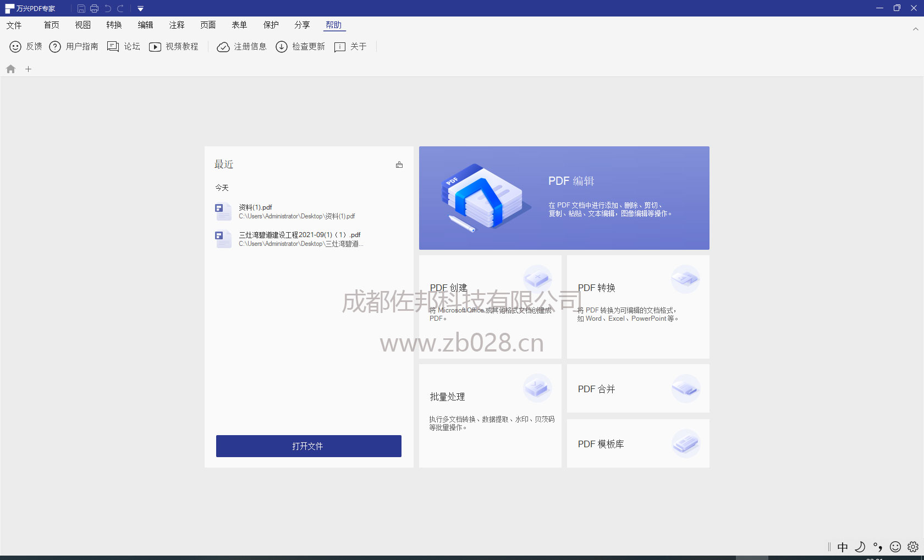Click the PDF 创建 card icon
The width and height of the screenshot is (924, 560).
coord(537,279)
